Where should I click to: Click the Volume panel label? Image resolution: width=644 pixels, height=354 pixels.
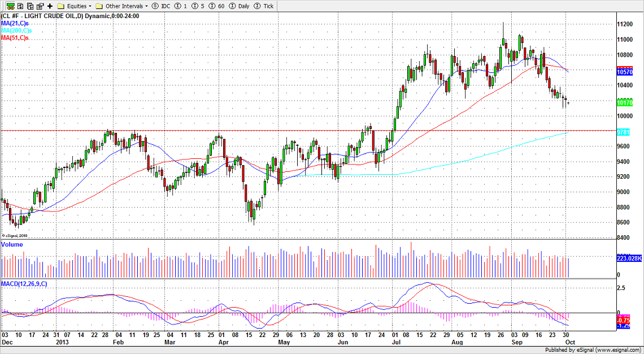[12, 244]
